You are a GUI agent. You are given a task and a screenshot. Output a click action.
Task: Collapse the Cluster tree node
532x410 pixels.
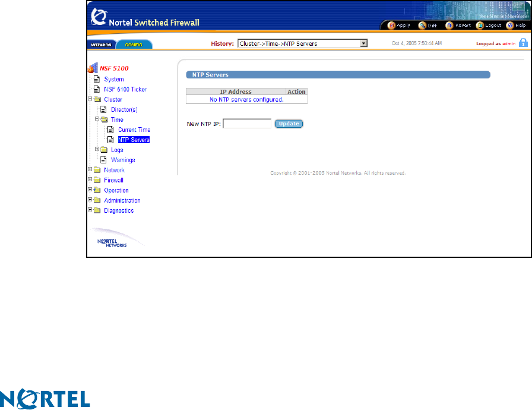tap(90, 99)
